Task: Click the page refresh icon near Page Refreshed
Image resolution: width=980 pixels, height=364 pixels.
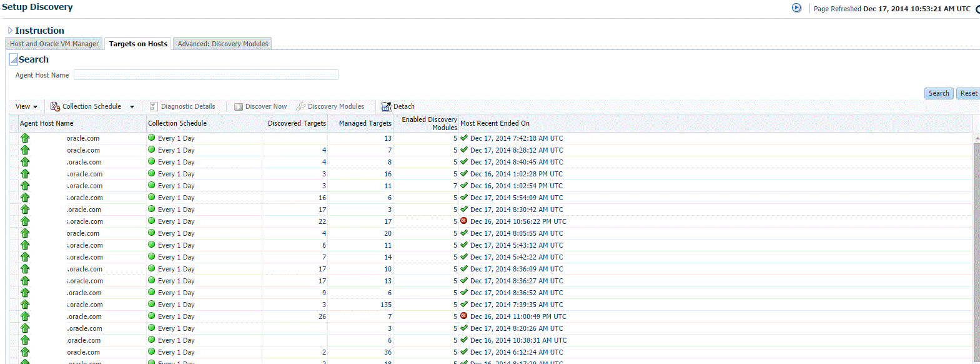Action: (796, 8)
